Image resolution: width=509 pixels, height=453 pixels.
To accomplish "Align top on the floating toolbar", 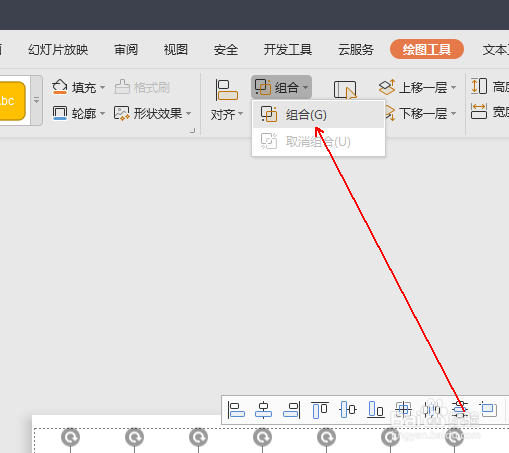I will tap(320, 410).
